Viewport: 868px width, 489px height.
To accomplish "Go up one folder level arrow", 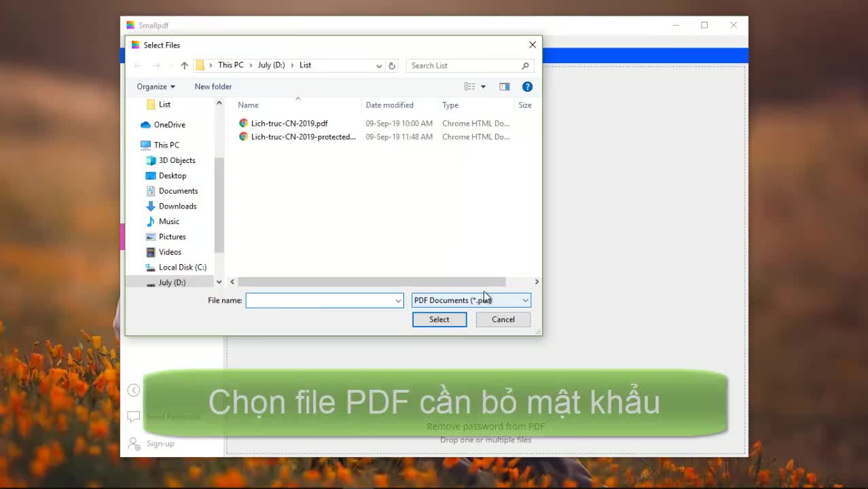I will (184, 65).
